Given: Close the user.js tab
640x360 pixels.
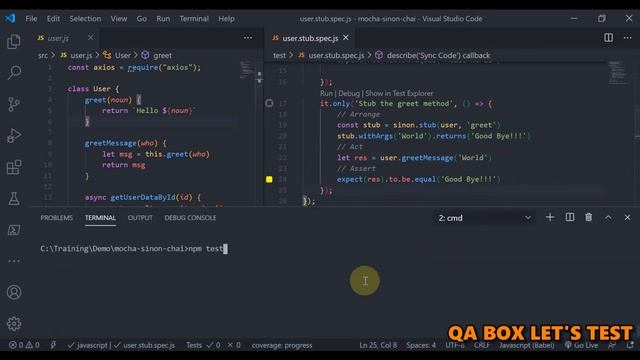Looking at the screenshot, I should coord(90,38).
